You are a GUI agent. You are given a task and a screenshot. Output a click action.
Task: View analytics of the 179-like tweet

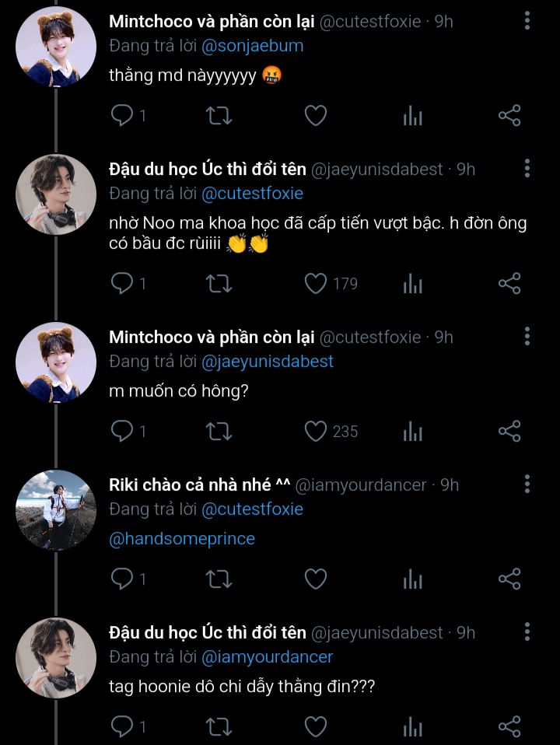[412, 284]
